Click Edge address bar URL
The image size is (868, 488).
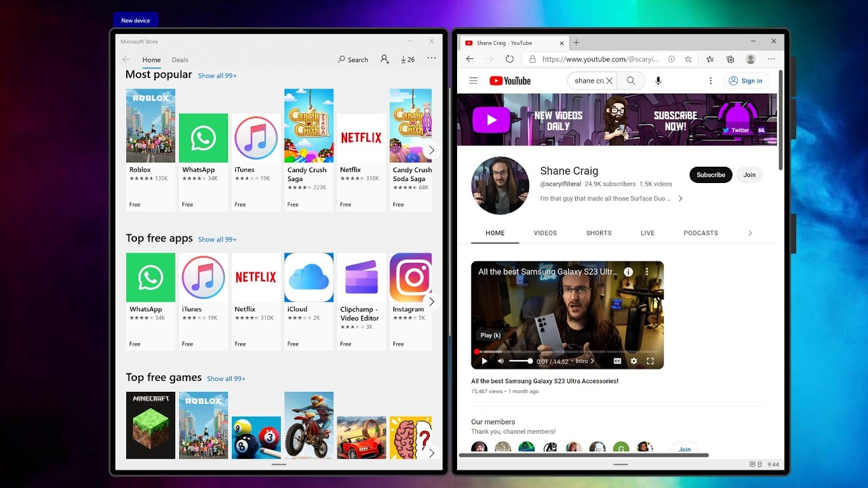click(600, 59)
